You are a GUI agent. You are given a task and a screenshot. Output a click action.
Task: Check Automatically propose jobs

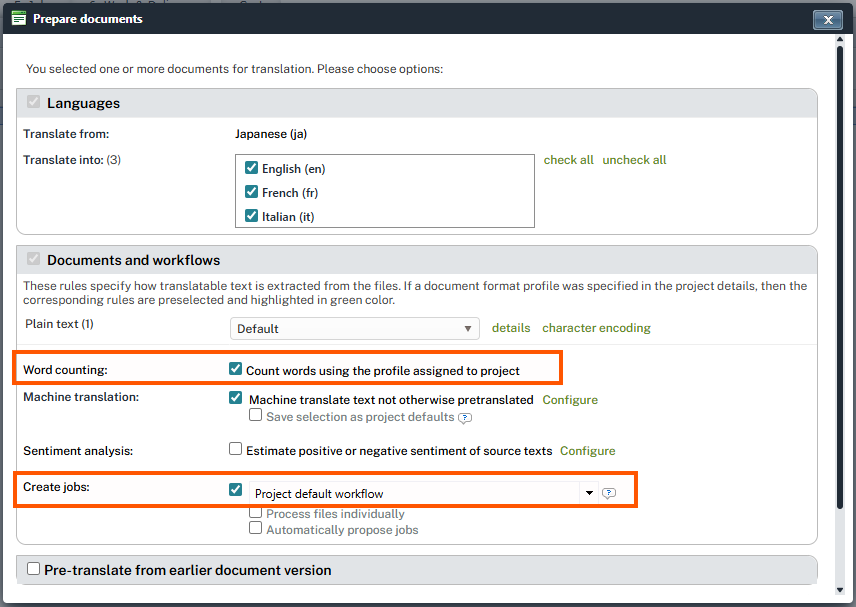click(x=256, y=529)
